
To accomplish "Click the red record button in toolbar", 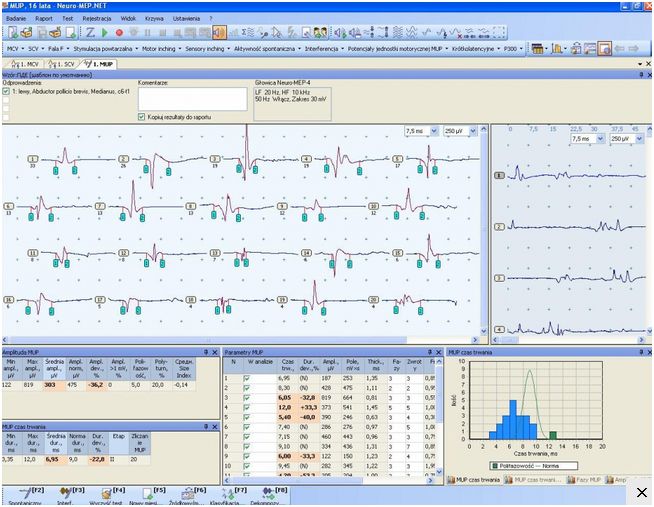I will point(119,33).
